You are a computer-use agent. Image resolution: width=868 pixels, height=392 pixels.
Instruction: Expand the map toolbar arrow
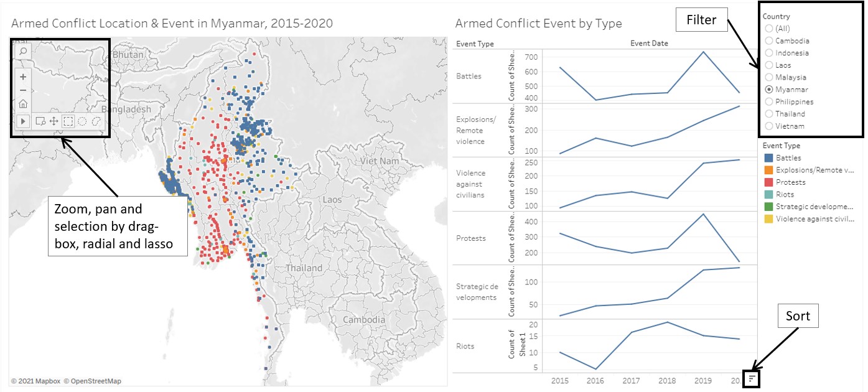[x=22, y=121]
